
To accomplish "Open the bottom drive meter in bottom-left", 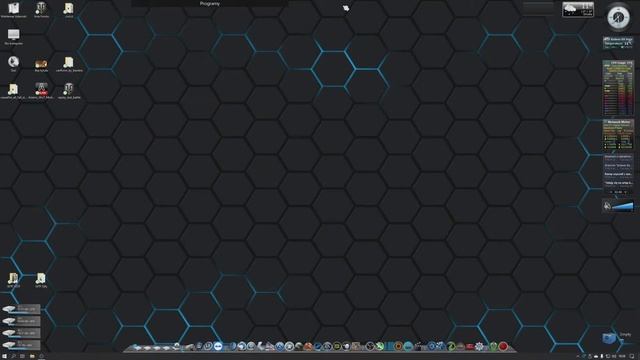I will coord(21,345).
